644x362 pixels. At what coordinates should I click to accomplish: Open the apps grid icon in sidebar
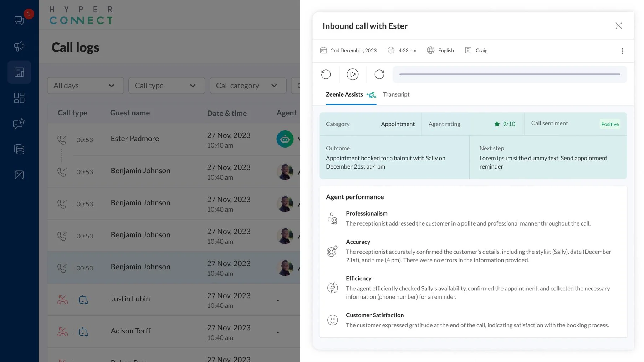click(x=19, y=98)
